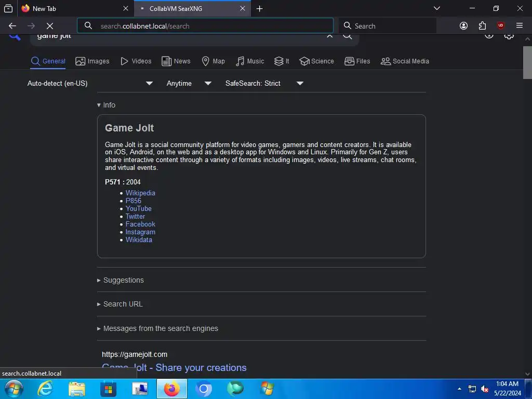Close the New Tab tab
This screenshot has height=399, width=532.
coord(126,8)
